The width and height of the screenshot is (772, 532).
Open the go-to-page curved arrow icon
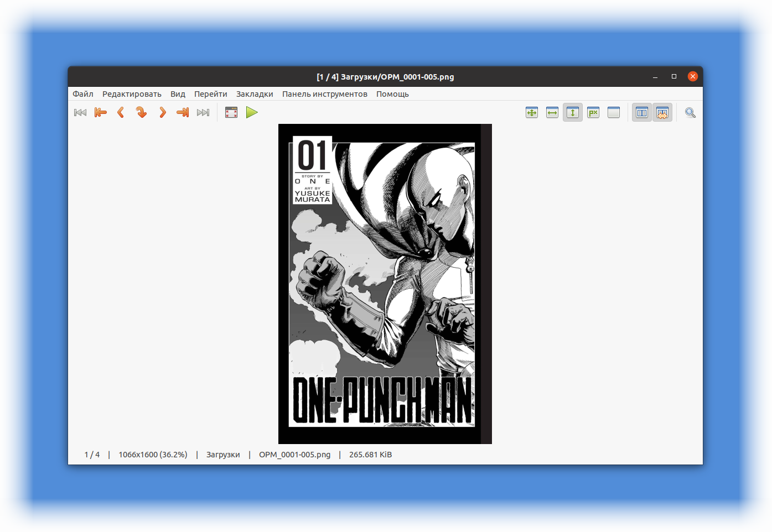pos(142,113)
